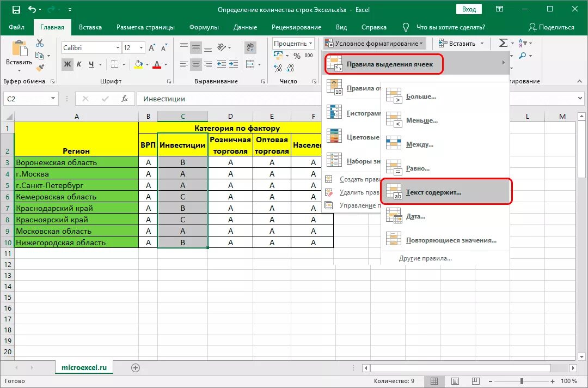588x388 pixels.
Task: Open the Процентный number format dropdown
Action: click(311, 43)
